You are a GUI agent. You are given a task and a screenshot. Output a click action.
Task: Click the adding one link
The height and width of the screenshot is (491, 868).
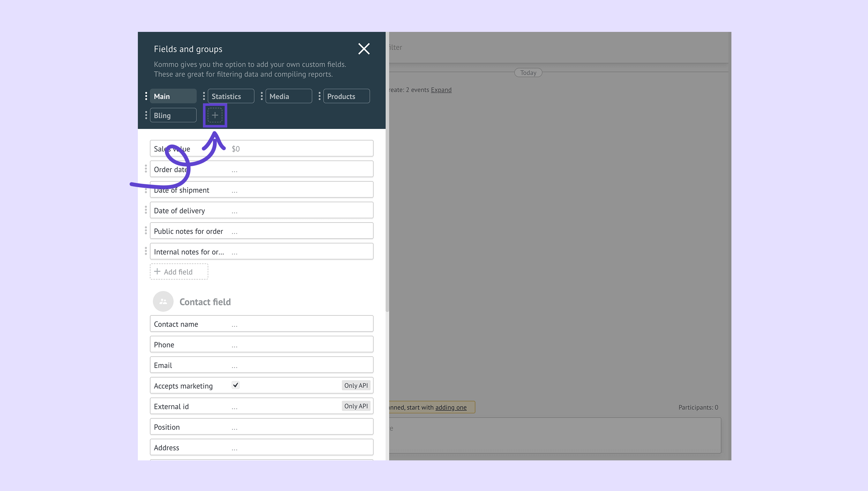451,407
